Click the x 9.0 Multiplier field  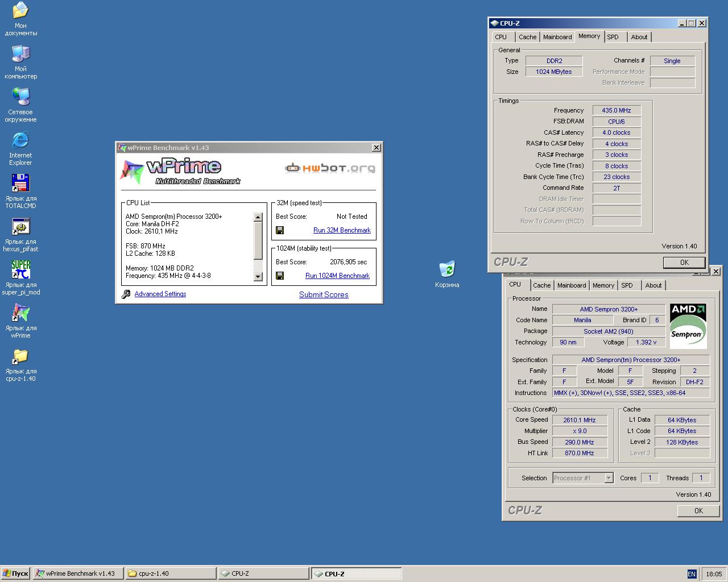[x=580, y=431]
